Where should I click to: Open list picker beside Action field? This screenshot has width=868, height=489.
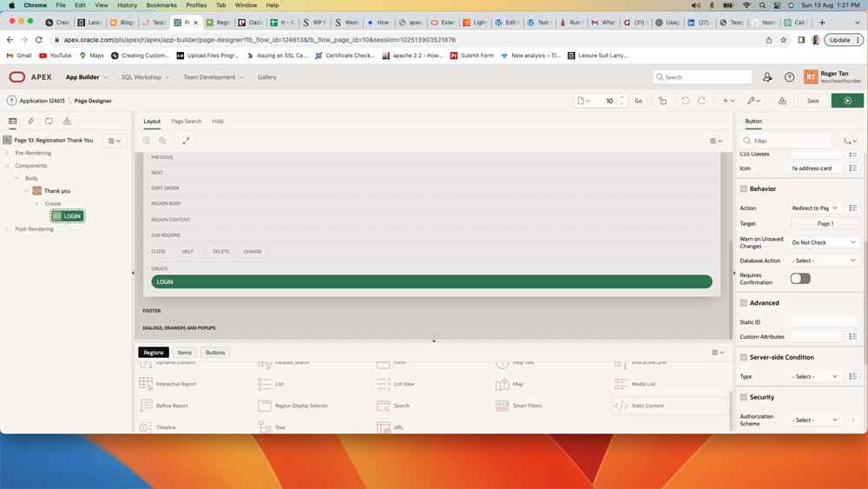[853, 208]
